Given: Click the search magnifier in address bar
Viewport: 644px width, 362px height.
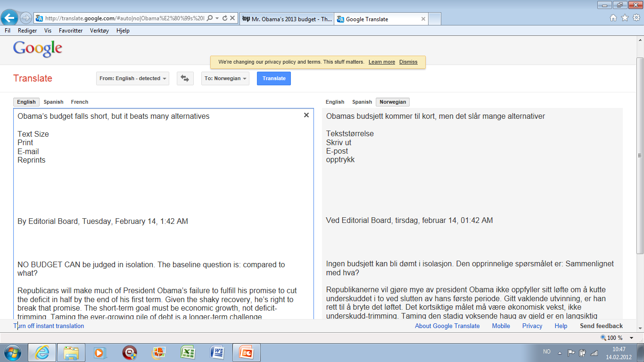Looking at the screenshot, I should [x=210, y=18].
